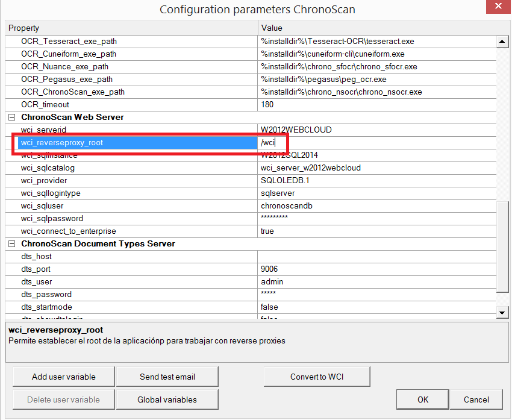Viewport: 512px width, 420px height.
Task: Select the OCR_Pegasus_exe_path property
Action: coord(67,80)
